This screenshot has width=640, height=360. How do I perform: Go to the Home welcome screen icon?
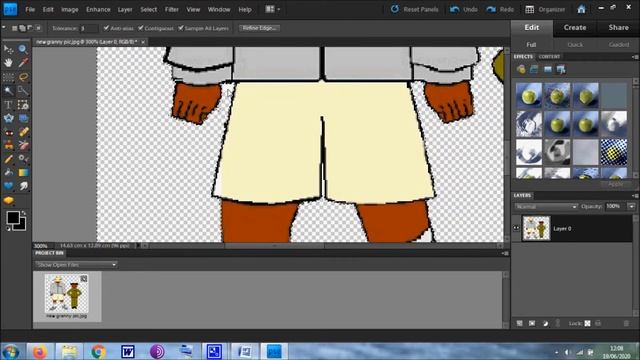click(581, 9)
